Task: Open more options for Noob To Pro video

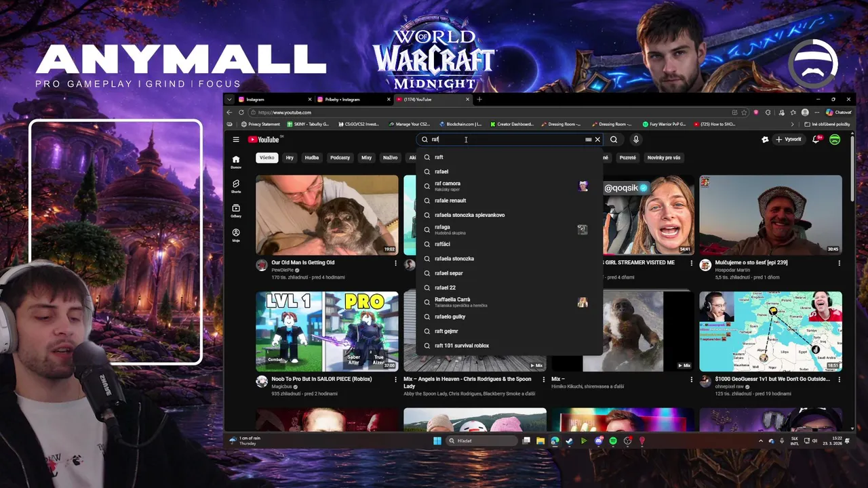Action: point(395,380)
